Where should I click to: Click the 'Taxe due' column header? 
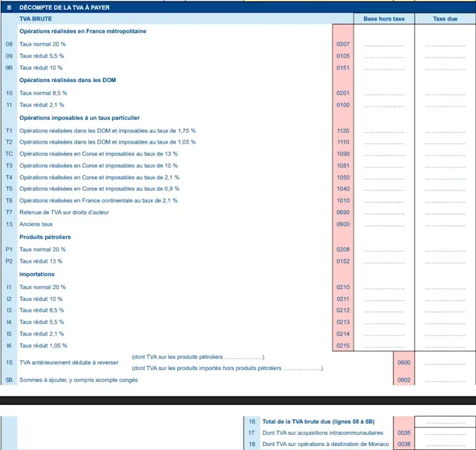(x=445, y=19)
